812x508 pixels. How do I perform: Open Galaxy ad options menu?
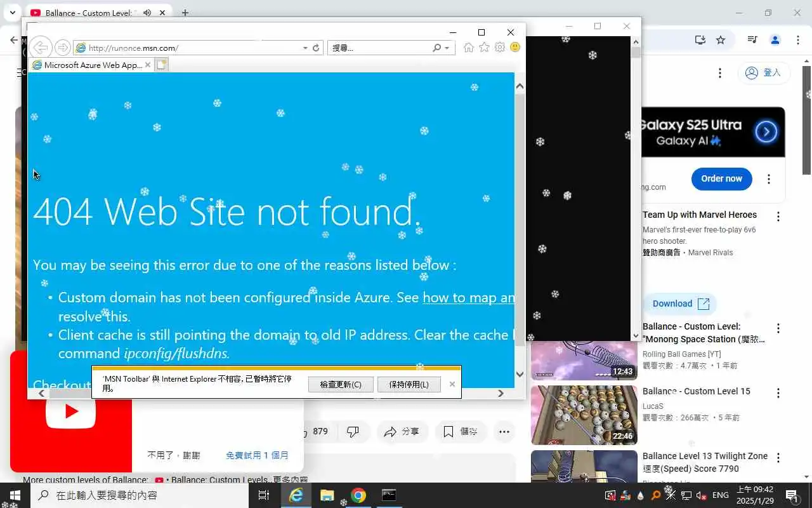(769, 179)
